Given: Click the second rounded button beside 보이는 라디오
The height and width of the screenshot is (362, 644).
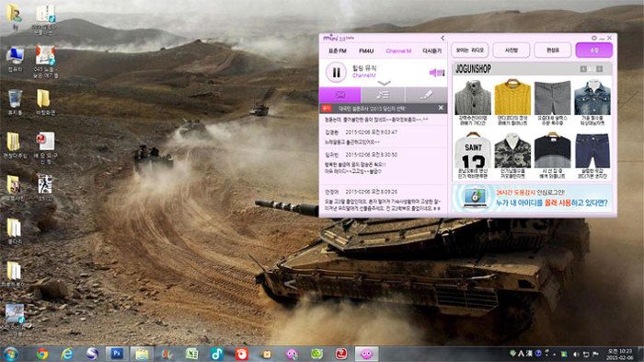Looking at the screenshot, I should tap(512, 50).
